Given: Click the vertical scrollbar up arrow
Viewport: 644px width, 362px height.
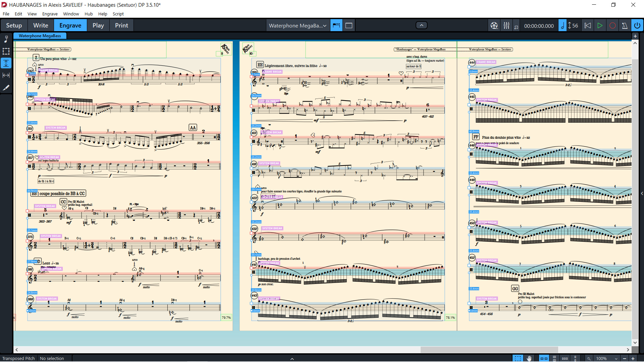Looking at the screenshot, I should pos(635,43).
